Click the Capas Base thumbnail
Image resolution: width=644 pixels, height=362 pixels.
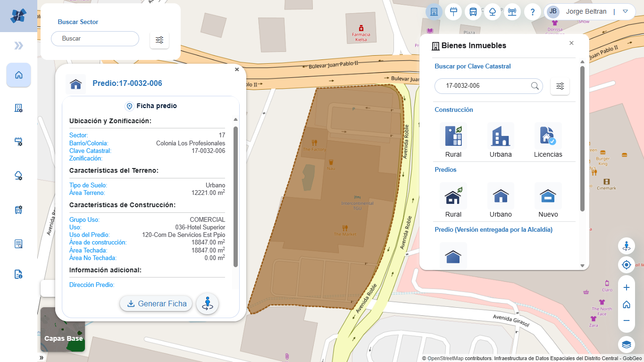pos(63,330)
